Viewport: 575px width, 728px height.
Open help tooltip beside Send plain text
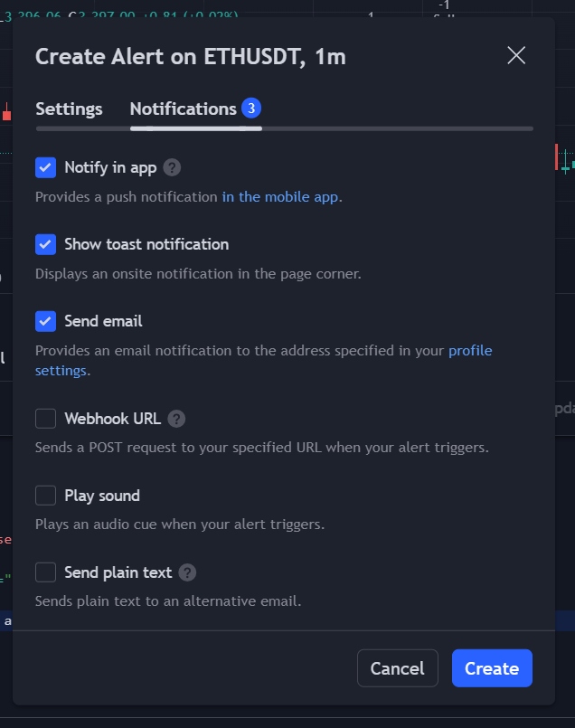click(x=186, y=572)
